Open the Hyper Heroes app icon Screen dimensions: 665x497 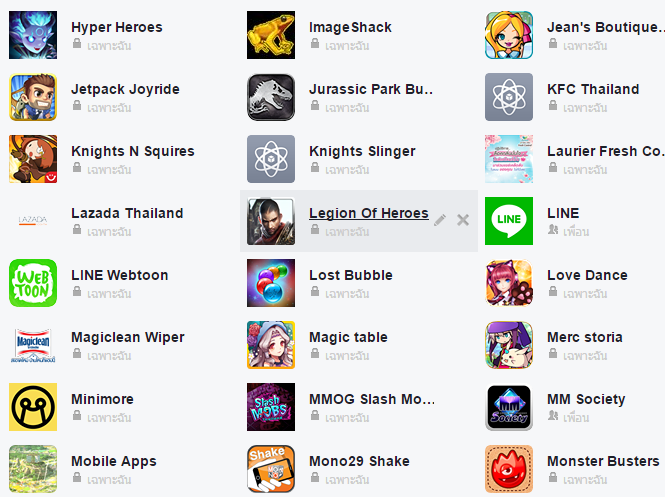(x=33, y=35)
